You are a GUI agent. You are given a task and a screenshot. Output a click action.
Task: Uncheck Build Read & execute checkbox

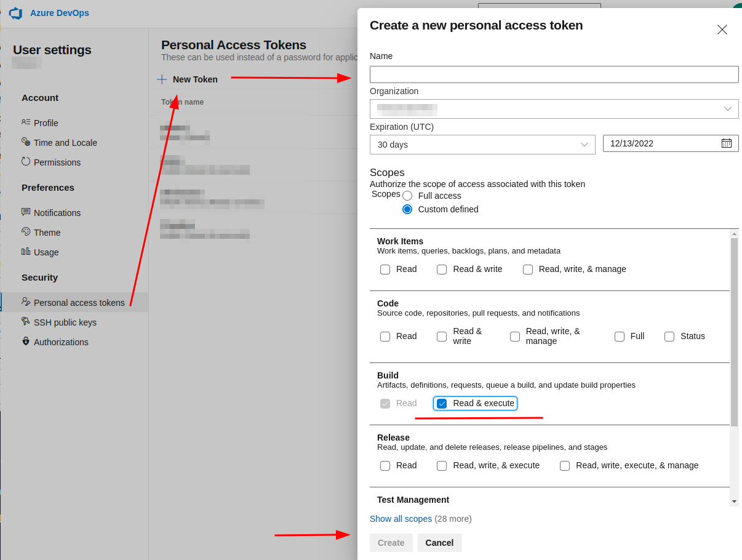pos(442,404)
